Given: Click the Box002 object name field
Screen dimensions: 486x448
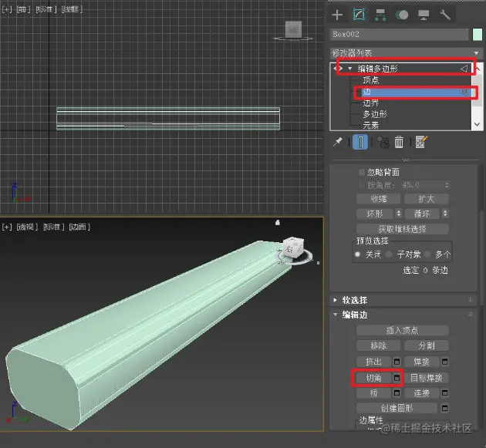Looking at the screenshot, I should [400, 35].
